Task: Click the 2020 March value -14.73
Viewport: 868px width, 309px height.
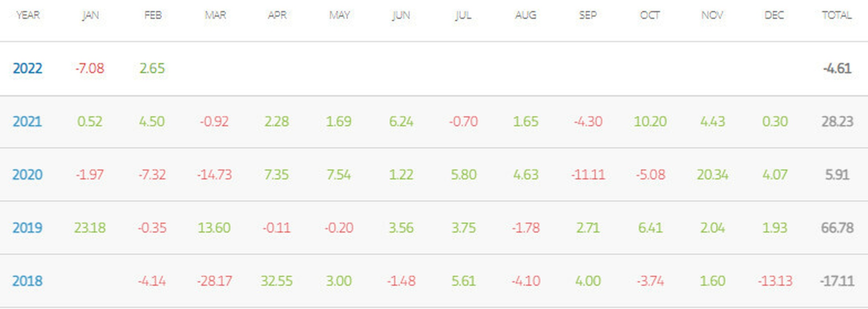Action: tap(214, 175)
